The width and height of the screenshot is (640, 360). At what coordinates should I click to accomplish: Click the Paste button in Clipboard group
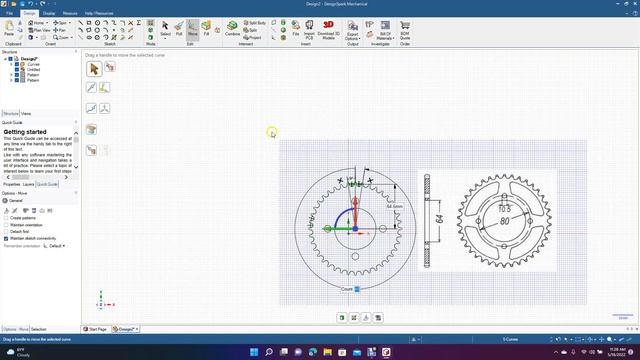tap(9, 29)
